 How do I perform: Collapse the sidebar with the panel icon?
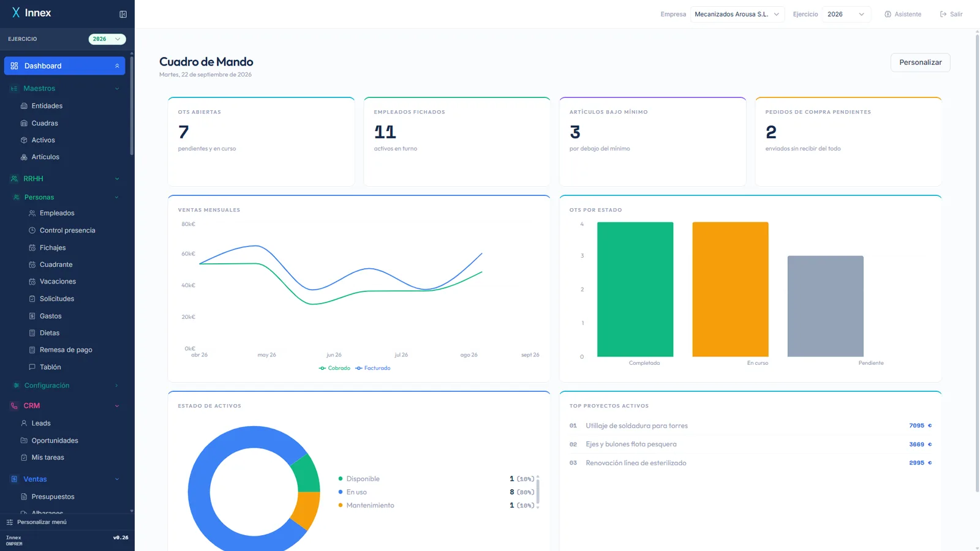pos(123,14)
